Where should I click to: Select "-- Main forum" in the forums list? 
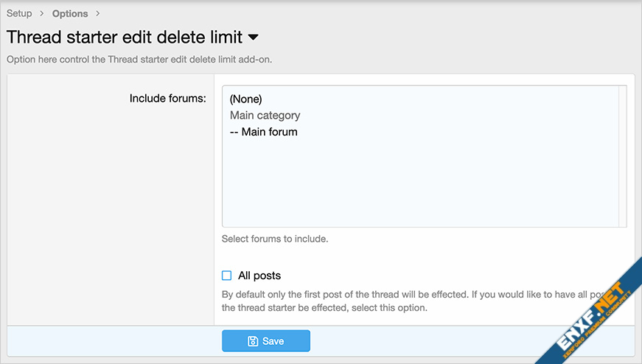coord(264,132)
